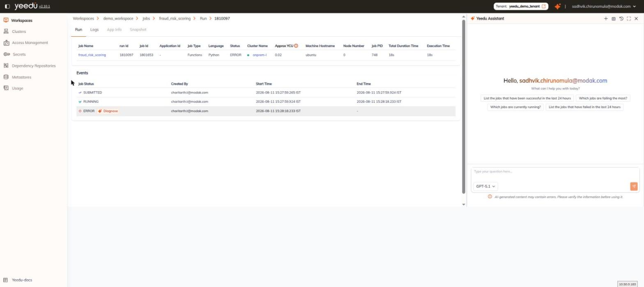644x287 pixels.
Task: Switch to the App Info tab
Action: pyautogui.click(x=114, y=30)
